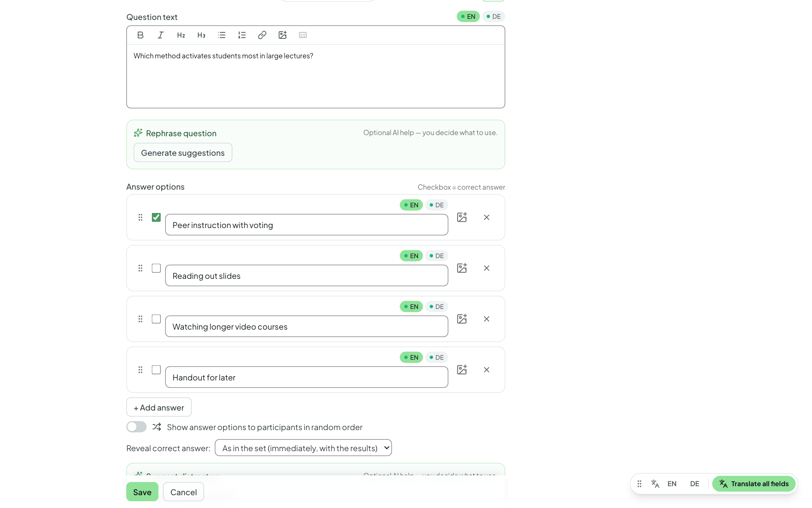Add image to Peer instruction with voting answer
Viewport: 812px width, 508px height.
462,217
